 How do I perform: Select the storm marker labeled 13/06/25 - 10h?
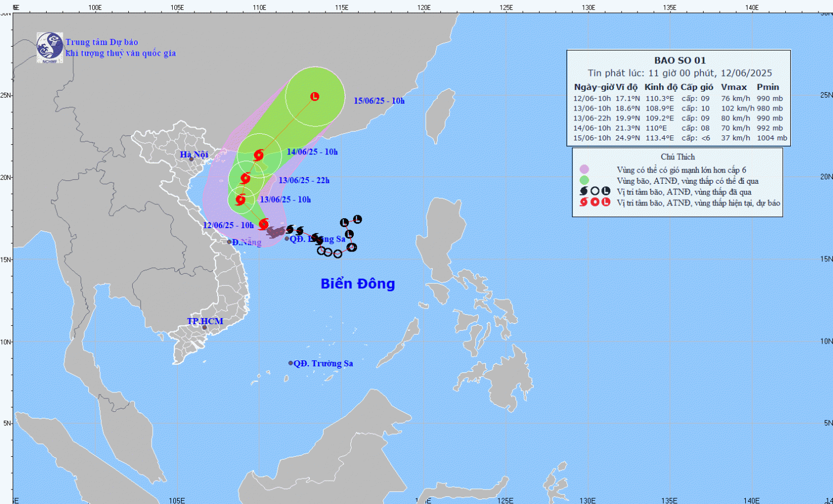tap(240, 200)
